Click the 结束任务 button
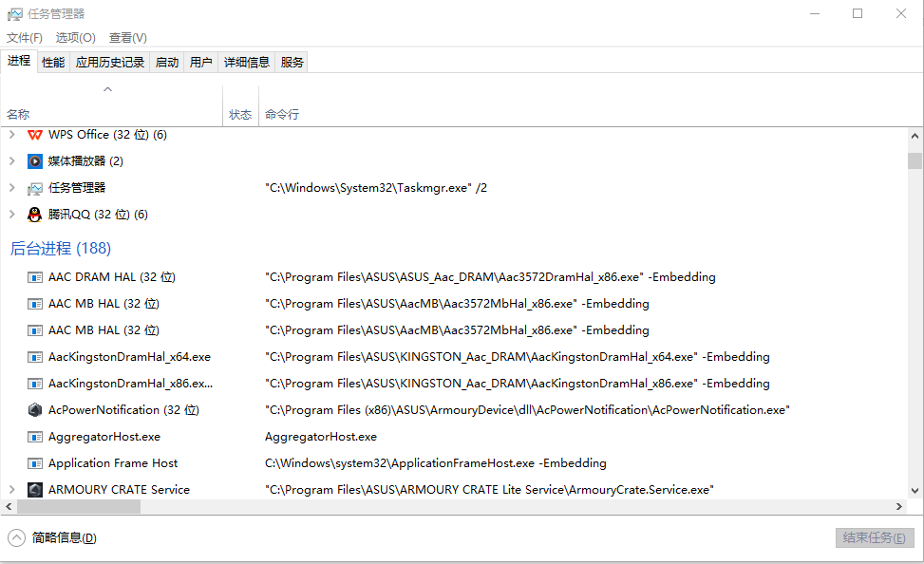Screen dimensions: 924x564 [x=874, y=537]
